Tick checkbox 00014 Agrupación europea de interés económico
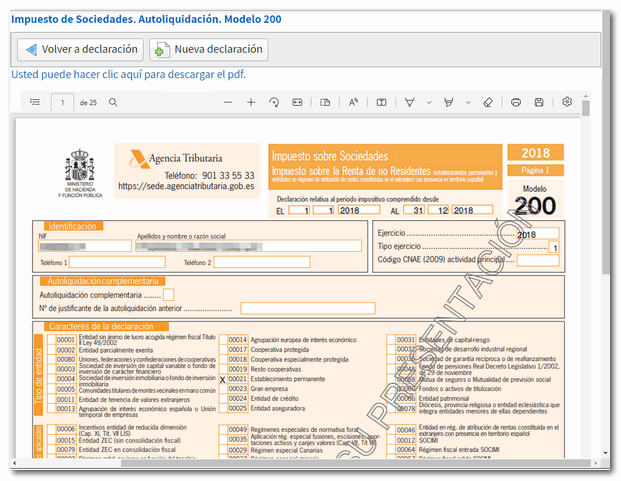The width and height of the screenshot is (621, 481). pos(223,340)
